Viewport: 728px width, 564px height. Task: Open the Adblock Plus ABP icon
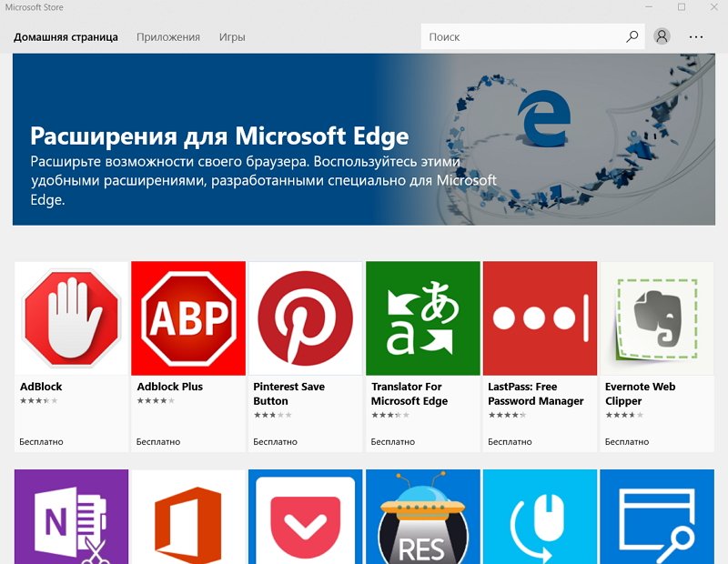188,318
